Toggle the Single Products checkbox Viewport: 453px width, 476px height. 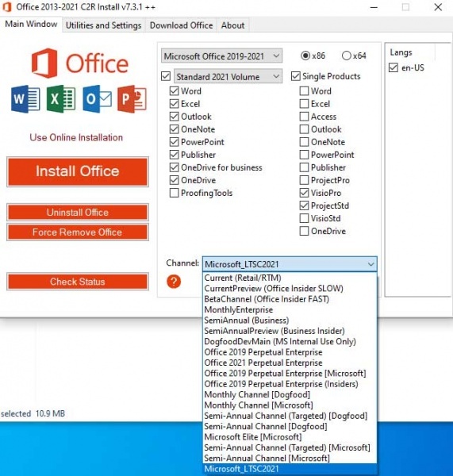click(295, 76)
